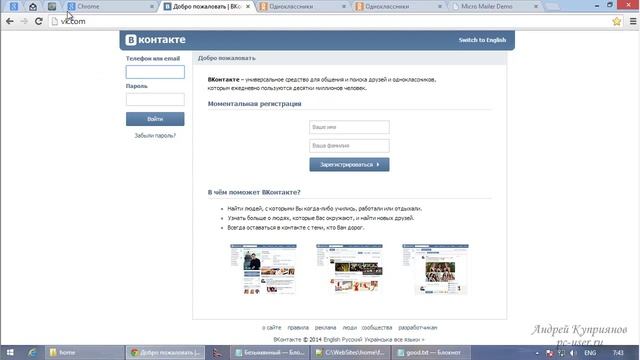
Task: Open the pinned tab with house icon
Action: click(33, 7)
